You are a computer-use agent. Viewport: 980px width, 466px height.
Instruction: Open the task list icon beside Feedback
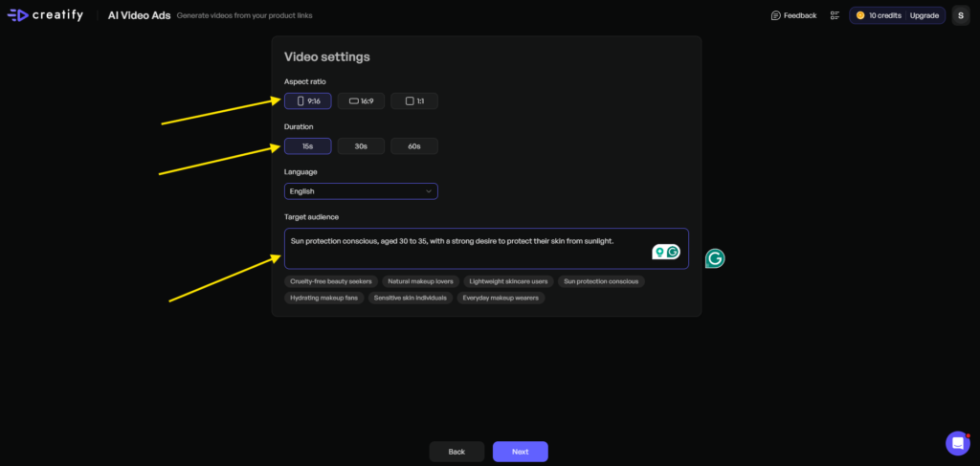pyautogui.click(x=835, y=15)
